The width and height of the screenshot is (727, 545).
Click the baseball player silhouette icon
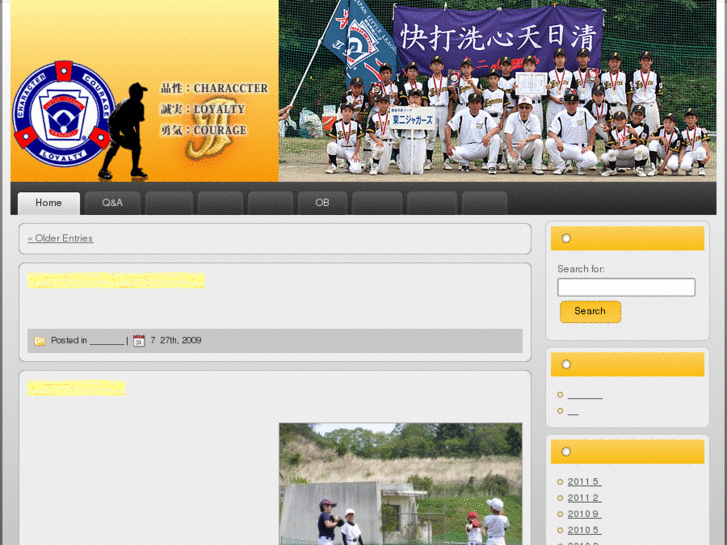(x=124, y=131)
